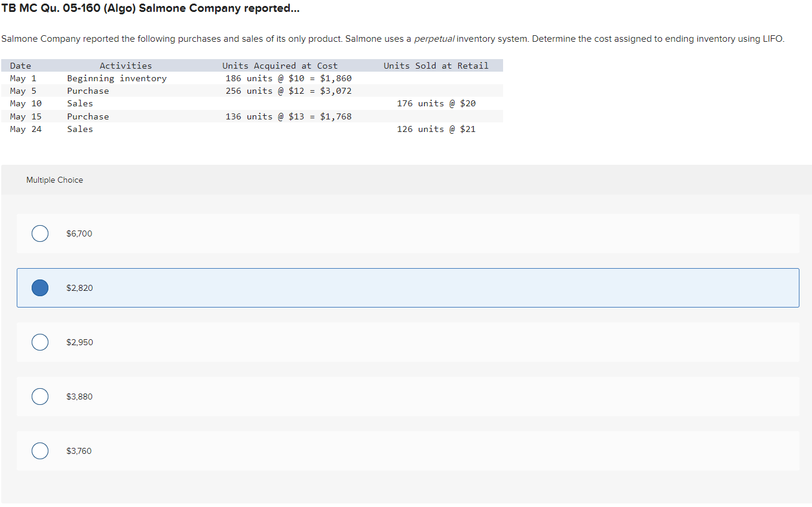Image resolution: width=812 pixels, height=507 pixels.
Task: Click the 'May 15' date cell
Action: 26,116
